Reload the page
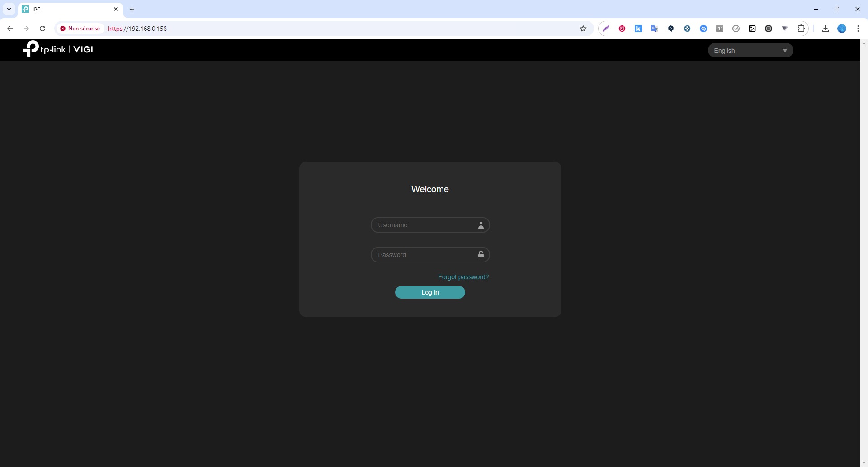Screen dimensions: 868x467 (x=42, y=29)
